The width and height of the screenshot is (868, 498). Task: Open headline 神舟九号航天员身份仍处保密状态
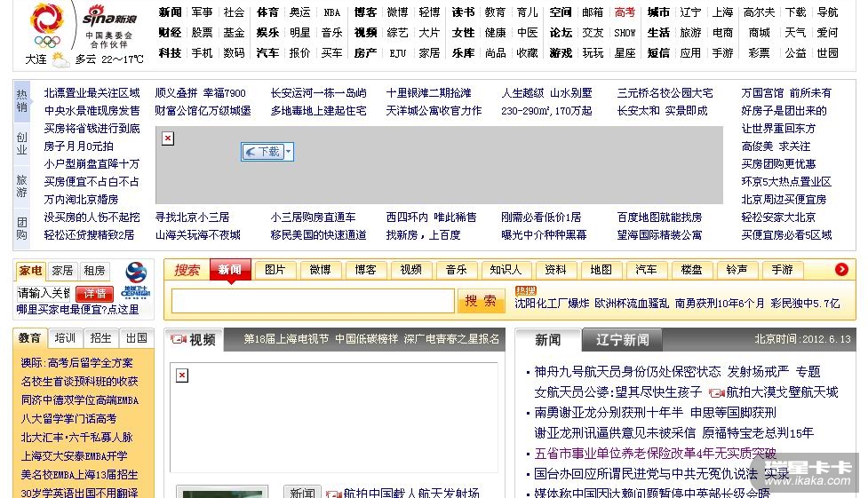pos(628,372)
